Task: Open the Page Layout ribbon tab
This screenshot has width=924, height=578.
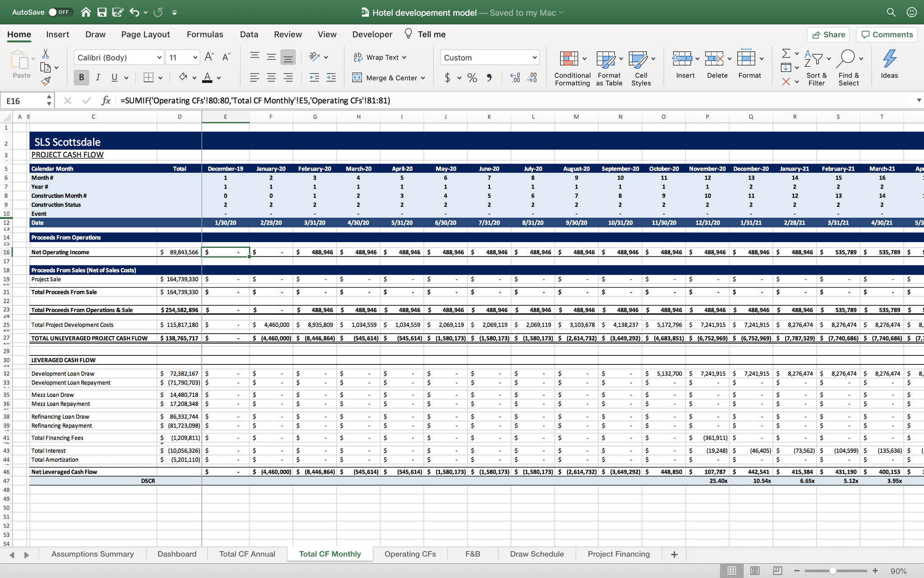Action: pos(145,34)
